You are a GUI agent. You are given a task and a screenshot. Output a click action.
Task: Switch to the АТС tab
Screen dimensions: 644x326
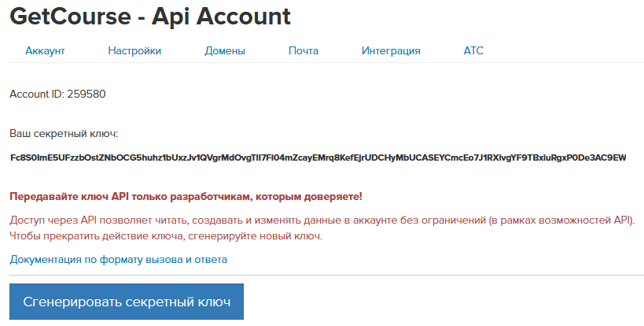(x=473, y=51)
